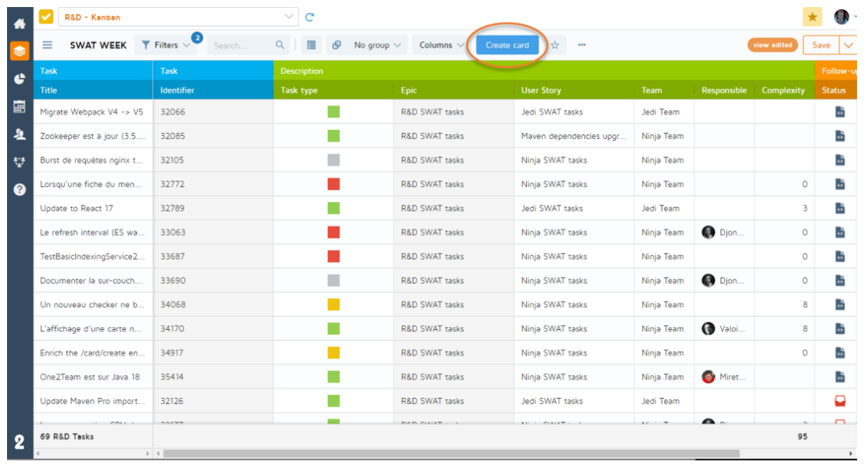868x469 pixels.
Task: Click the Search input field
Action: click(x=241, y=45)
